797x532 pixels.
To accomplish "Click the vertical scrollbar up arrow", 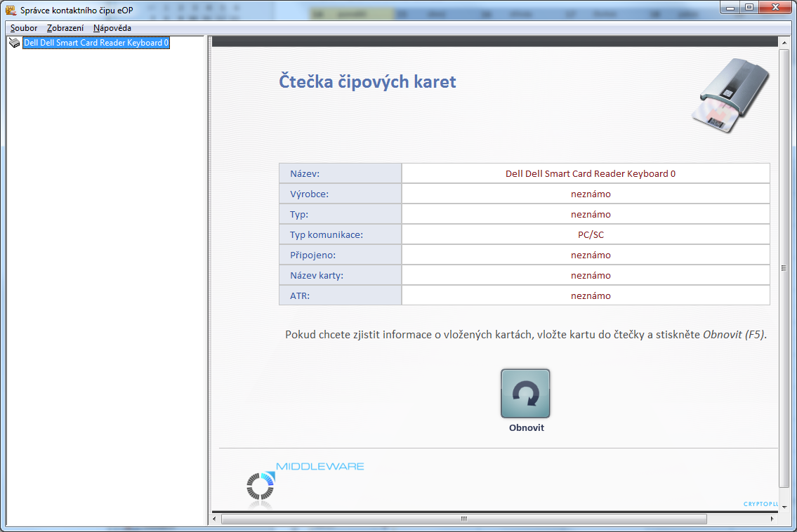I will point(784,44).
